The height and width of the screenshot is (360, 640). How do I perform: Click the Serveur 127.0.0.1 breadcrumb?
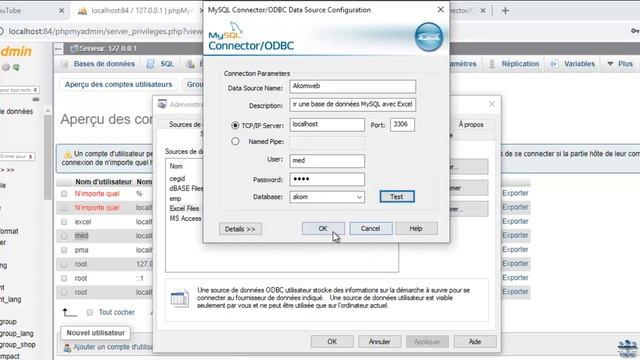click(108, 49)
